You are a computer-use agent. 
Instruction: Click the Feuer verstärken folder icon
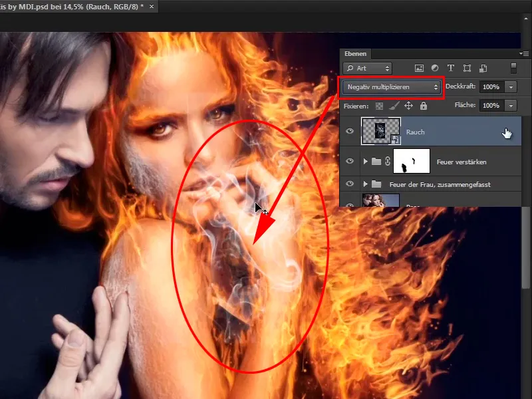pyautogui.click(x=376, y=161)
